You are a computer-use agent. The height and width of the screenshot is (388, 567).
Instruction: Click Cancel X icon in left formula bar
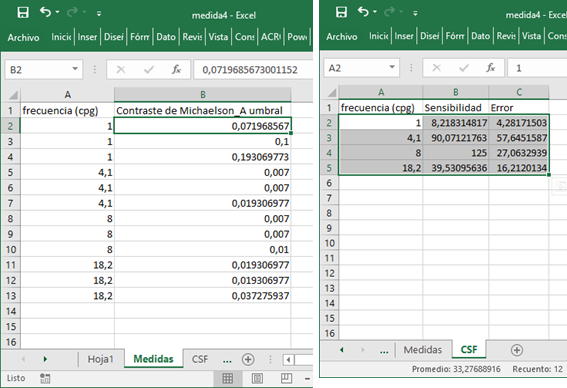pos(121,69)
